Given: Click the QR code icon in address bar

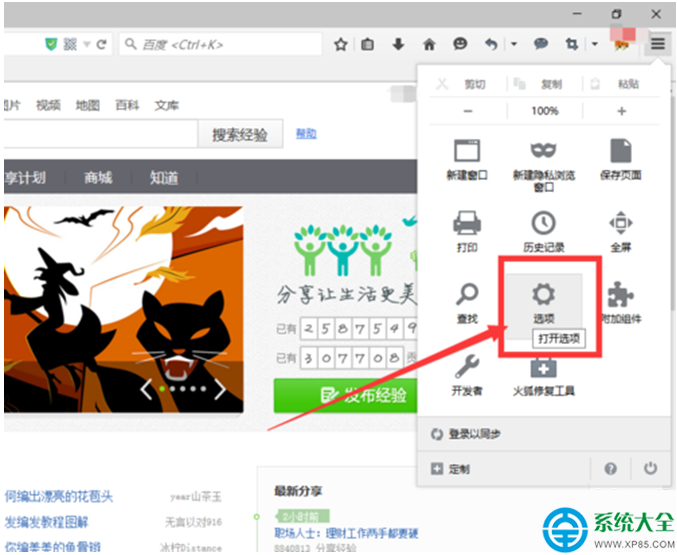Looking at the screenshot, I should click(70, 44).
